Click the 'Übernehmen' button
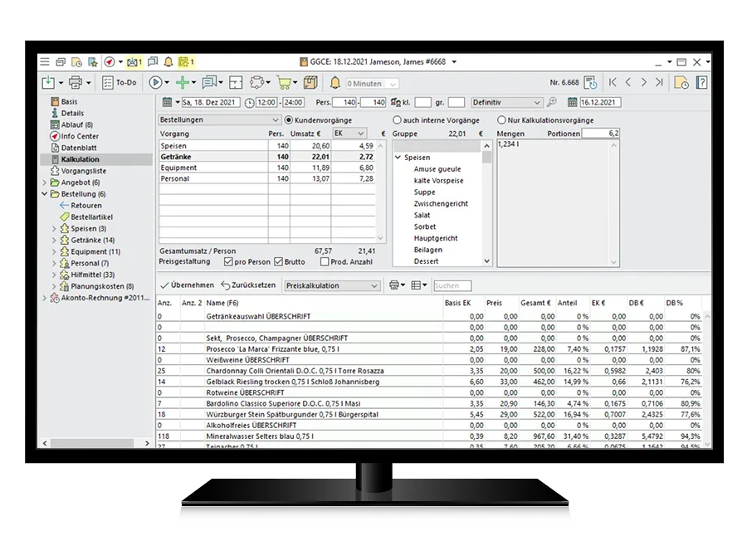747x560 pixels. click(187, 285)
